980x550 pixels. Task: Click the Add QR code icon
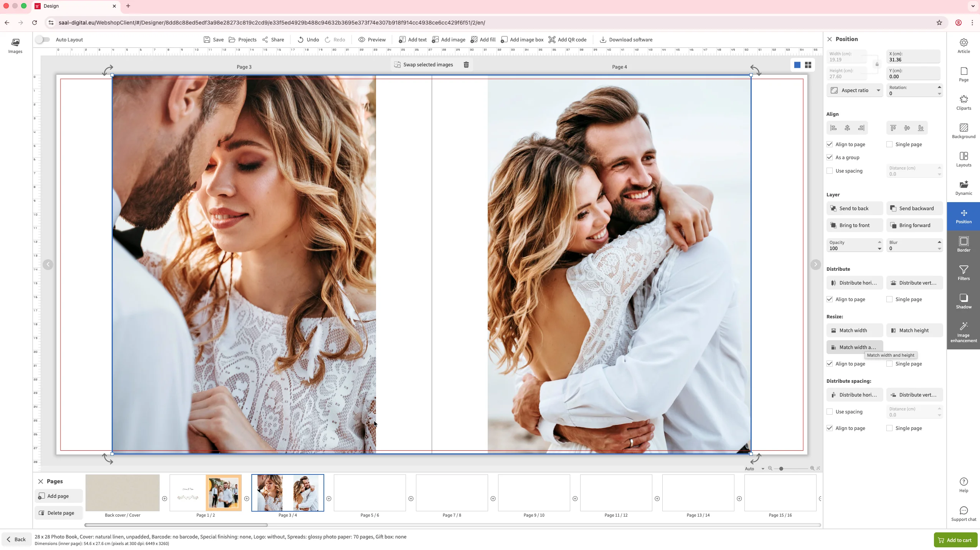(x=552, y=40)
